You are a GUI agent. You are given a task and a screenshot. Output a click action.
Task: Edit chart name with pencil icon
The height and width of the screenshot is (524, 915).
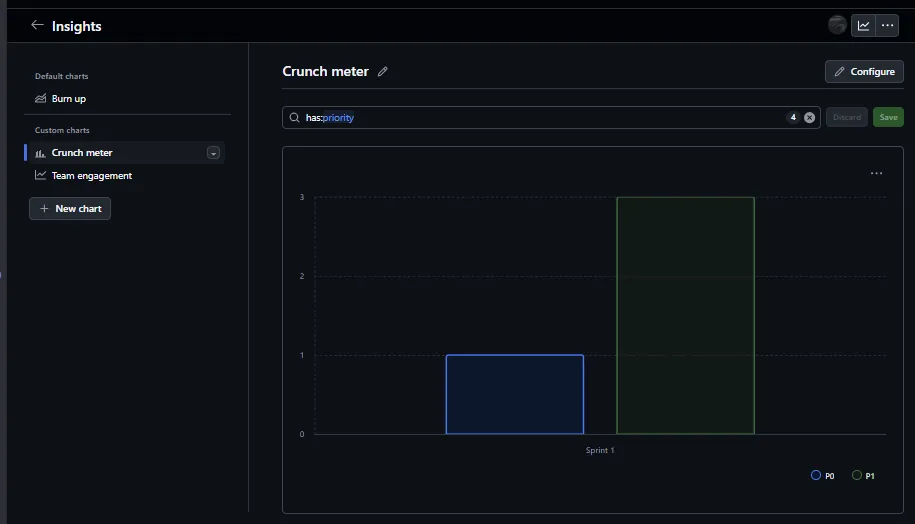point(383,72)
